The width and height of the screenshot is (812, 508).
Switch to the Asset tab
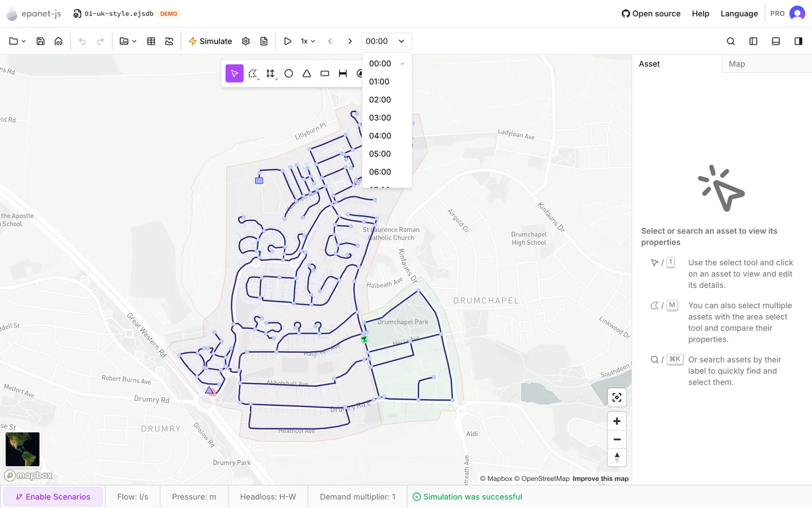click(677, 64)
